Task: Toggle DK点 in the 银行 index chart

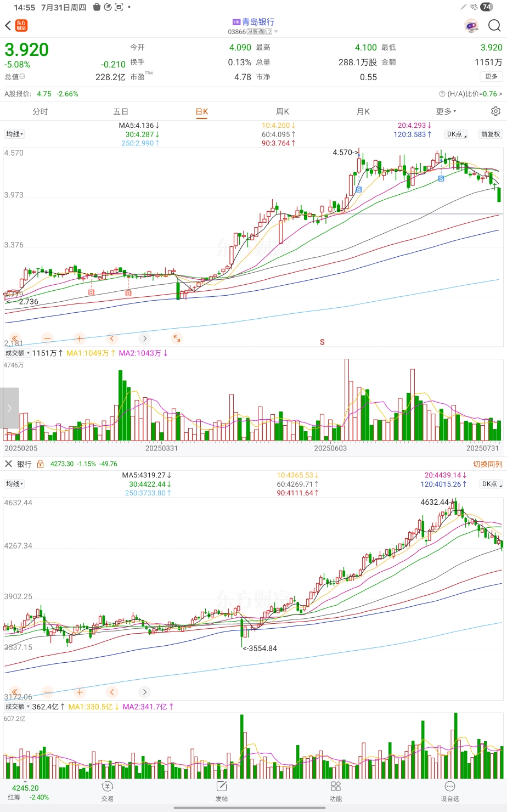Action: pyautogui.click(x=492, y=484)
